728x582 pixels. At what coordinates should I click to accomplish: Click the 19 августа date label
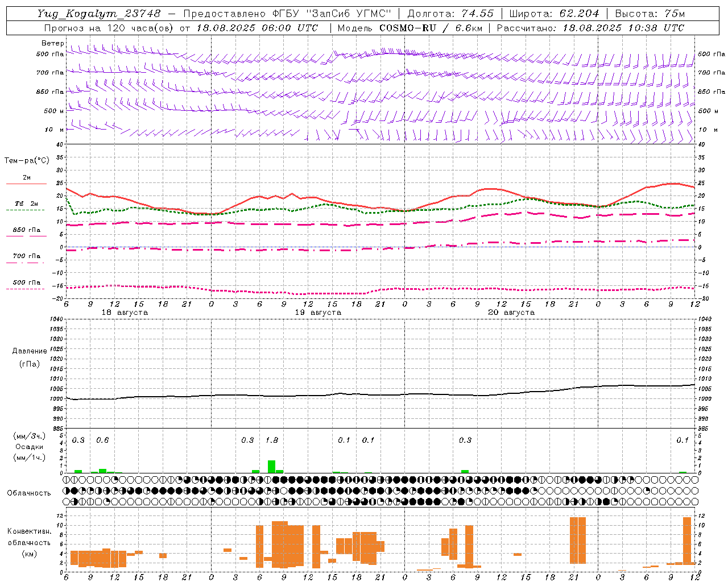(318, 313)
